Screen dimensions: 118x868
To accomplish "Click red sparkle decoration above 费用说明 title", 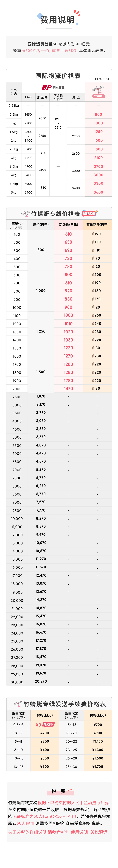I will (77, 13).
